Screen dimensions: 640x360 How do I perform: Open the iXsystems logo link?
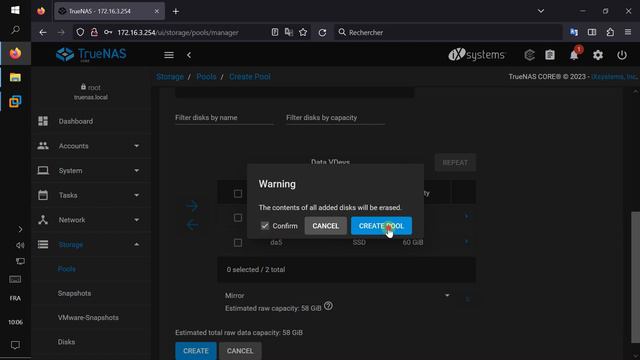pyautogui.click(x=476, y=55)
